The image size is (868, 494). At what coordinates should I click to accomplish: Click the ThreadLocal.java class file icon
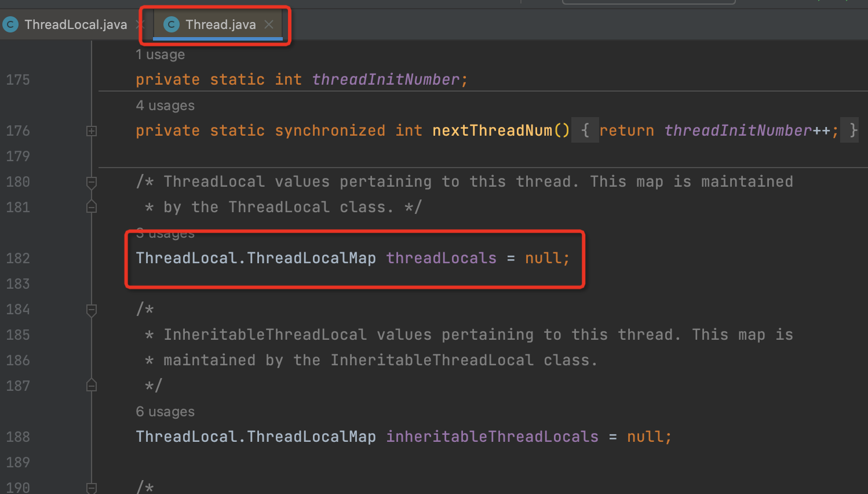10,24
